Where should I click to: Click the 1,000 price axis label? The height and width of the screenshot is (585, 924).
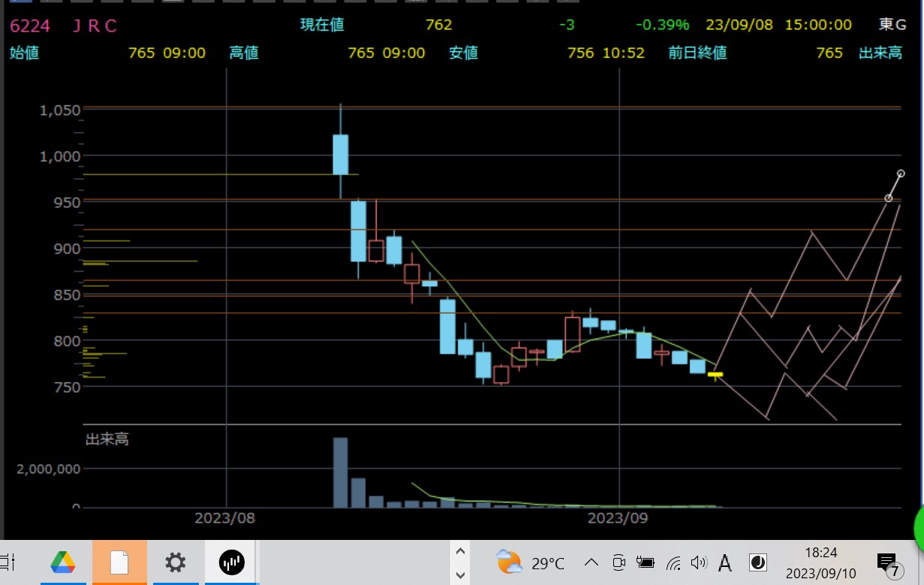[x=59, y=156]
